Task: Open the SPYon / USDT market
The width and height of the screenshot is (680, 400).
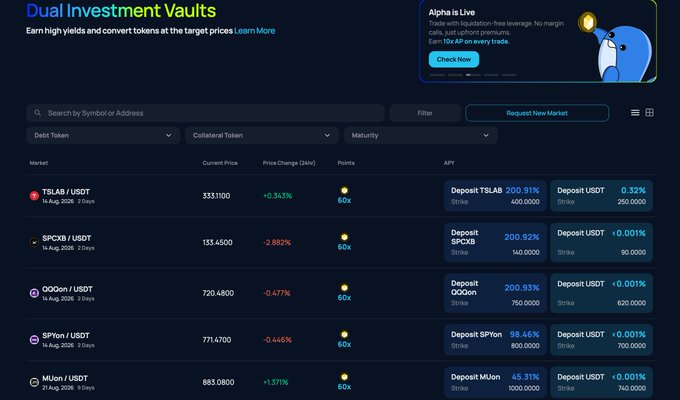Action: coord(66,335)
